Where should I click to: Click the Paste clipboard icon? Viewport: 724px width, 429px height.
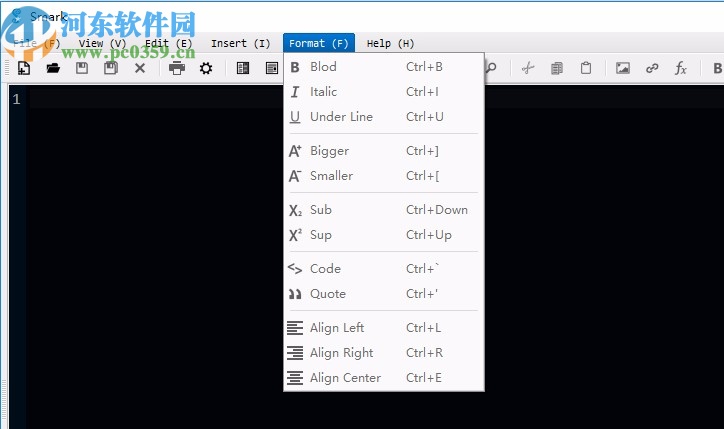tap(586, 68)
